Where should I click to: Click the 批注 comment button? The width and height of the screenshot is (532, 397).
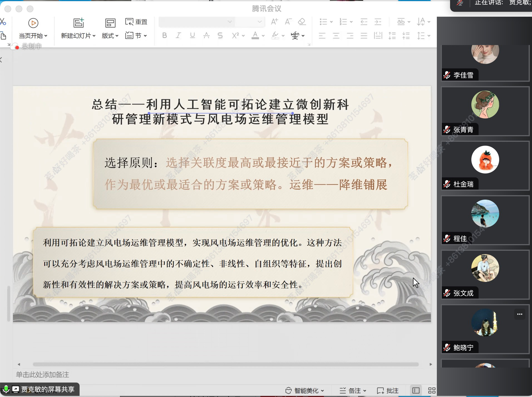[x=388, y=391]
